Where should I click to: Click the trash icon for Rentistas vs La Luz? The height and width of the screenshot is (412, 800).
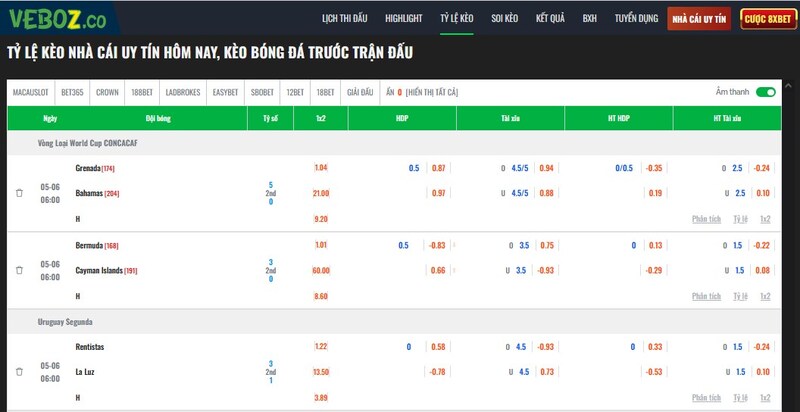[19, 372]
